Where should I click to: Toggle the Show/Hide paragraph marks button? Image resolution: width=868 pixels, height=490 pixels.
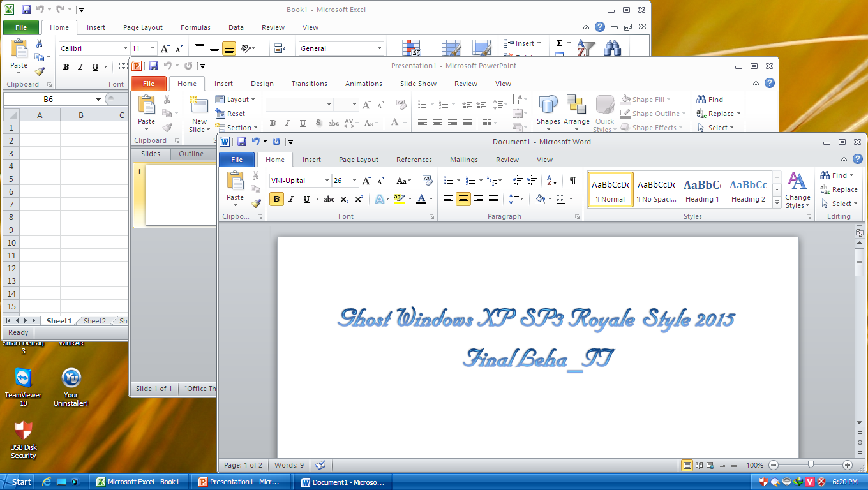tap(573, 181)
